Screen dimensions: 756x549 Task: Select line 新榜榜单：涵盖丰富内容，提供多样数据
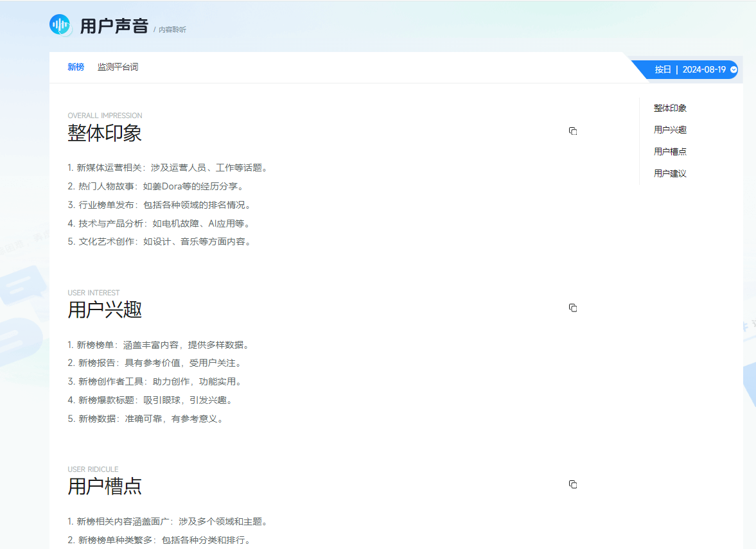pos(159,345)
